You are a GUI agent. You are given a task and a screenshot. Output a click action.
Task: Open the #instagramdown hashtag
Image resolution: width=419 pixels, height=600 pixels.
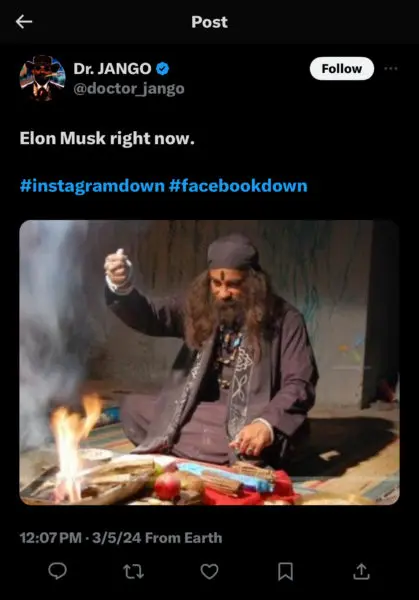(92, 186)
